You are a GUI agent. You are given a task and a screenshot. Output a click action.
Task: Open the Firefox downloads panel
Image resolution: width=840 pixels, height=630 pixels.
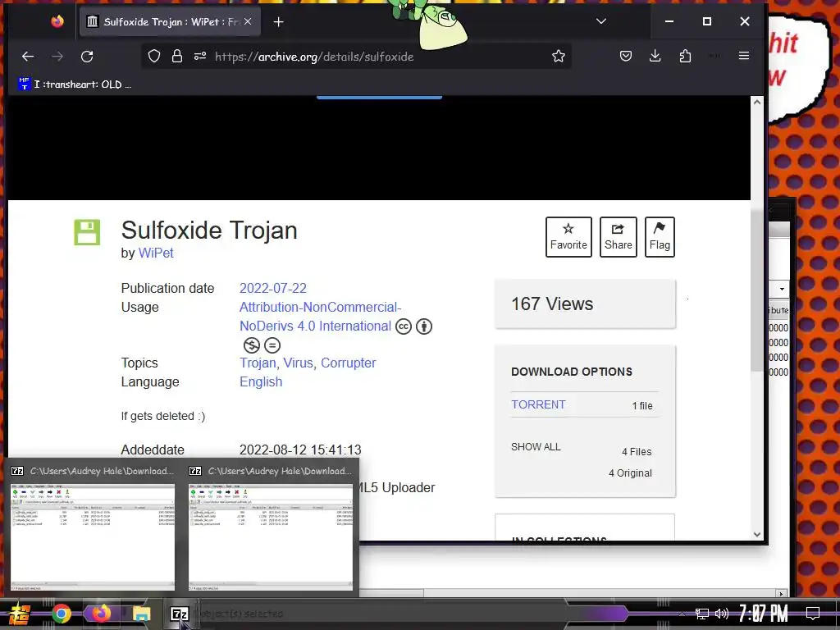coord(655,56)
